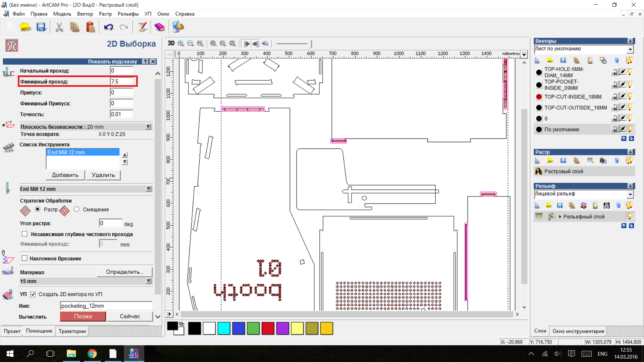Image resolution: width=644 pixels, height=362 pixels.
Task: Click the Save file toolbar icon
Action: coord(41,27)
